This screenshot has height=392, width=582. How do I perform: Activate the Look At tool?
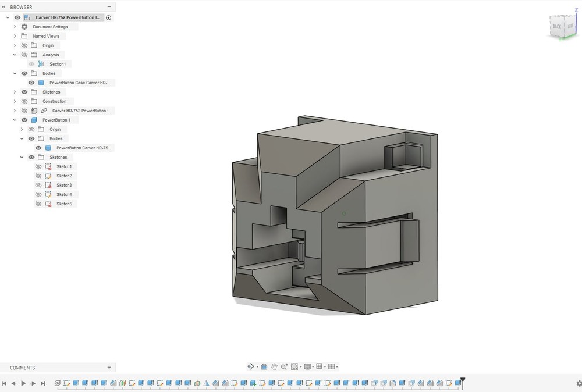[264, 366]
